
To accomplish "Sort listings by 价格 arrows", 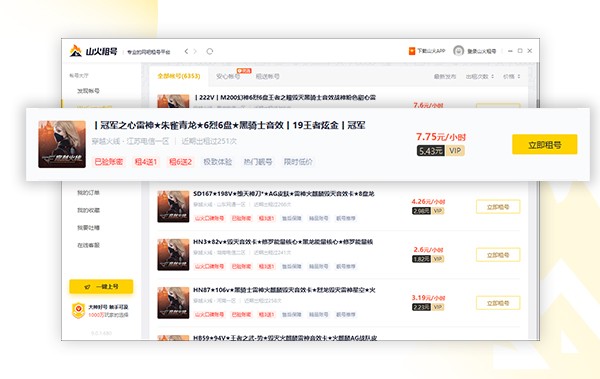I will tap(519, 77).
